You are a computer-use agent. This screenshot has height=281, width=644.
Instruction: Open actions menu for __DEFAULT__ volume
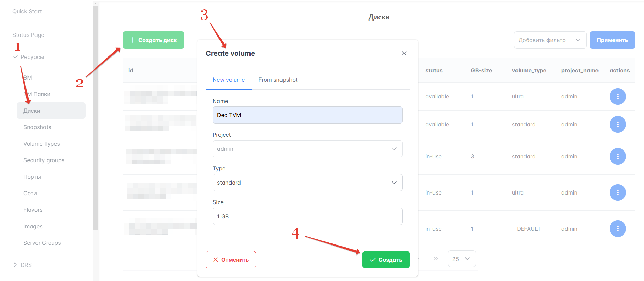click(x=617, y=229)
